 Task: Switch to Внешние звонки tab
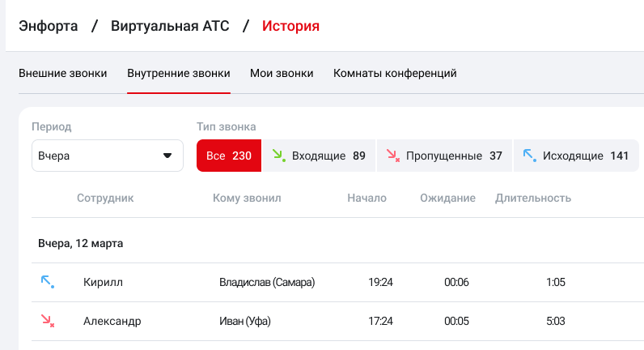pos(63,73)
